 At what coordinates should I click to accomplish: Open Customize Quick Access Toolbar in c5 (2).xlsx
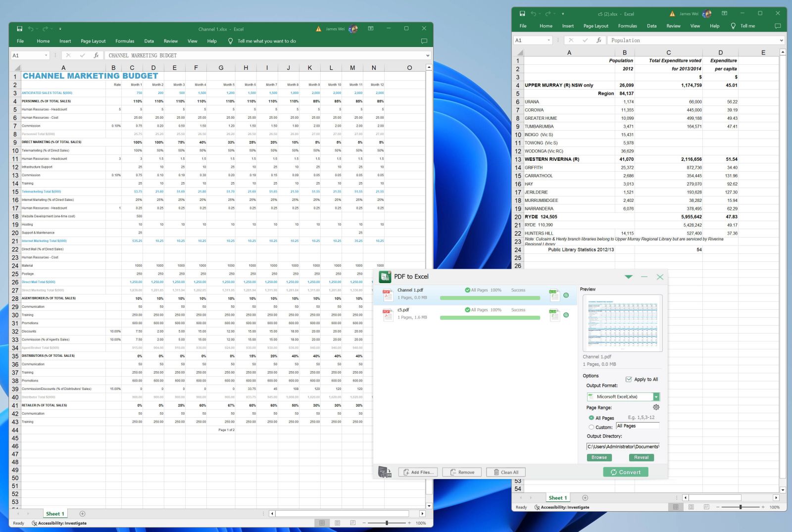tap(563, 14)
